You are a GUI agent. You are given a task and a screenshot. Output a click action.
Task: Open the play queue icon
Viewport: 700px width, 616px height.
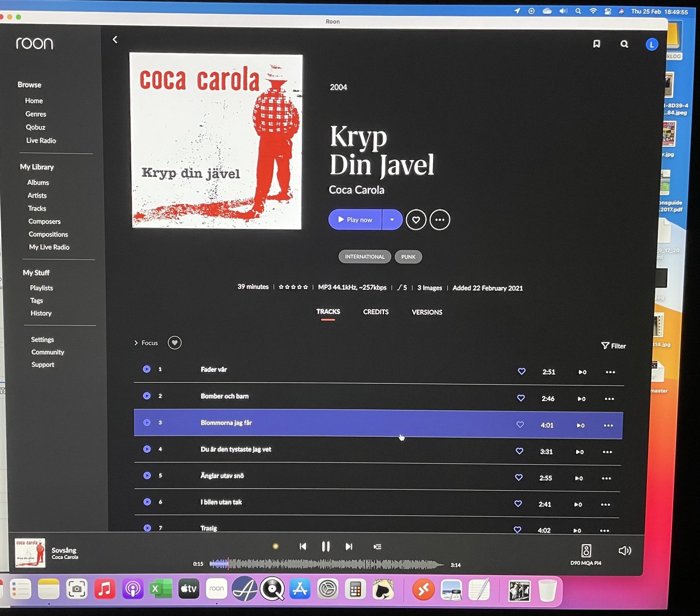pos(377,546)
